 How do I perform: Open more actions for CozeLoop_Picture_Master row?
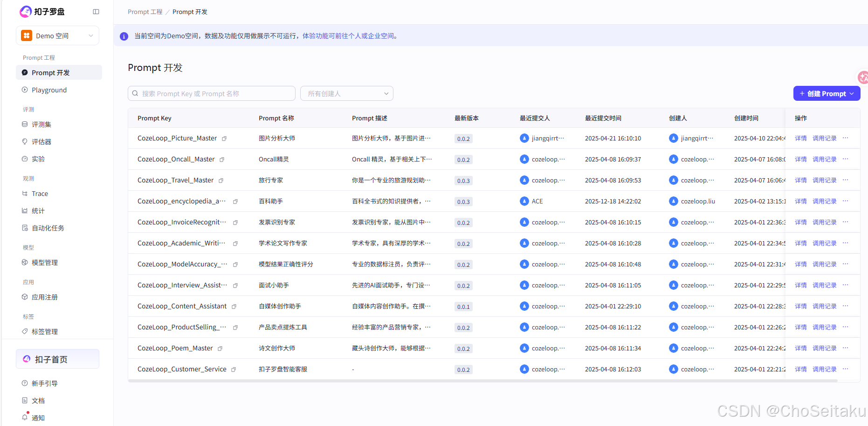(846, 138)
